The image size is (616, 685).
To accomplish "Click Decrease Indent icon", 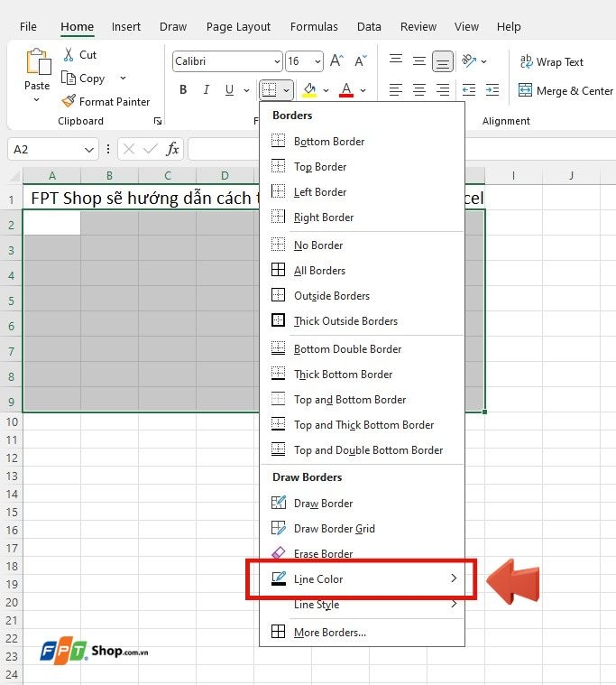I will tap(469, 90).
